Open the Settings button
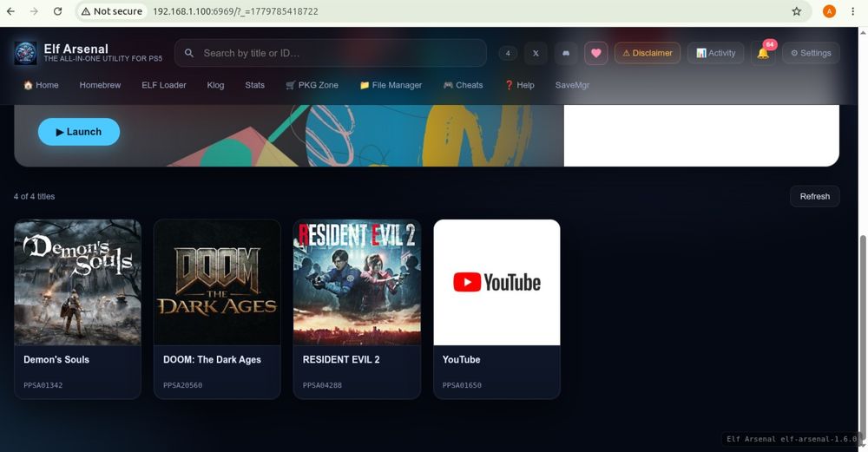This screenshot has height=452, width=868. click(811, 53)
